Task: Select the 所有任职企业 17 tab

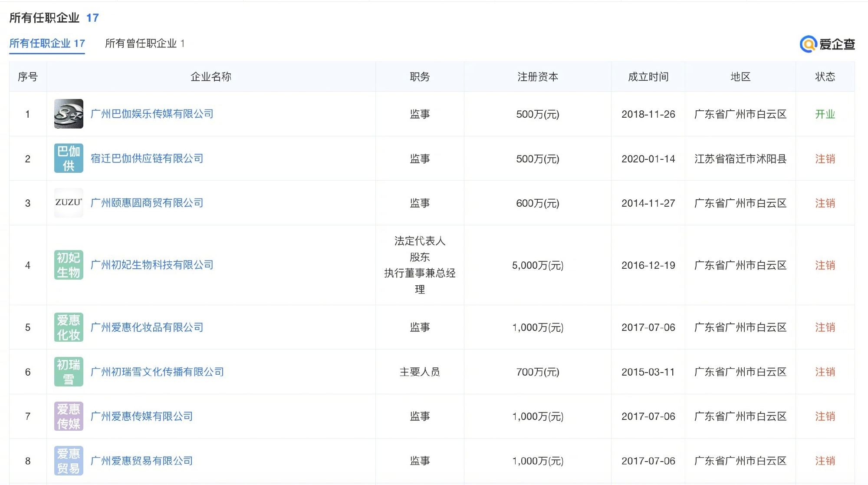Action: pyautogui.click(x=47, y=43)
